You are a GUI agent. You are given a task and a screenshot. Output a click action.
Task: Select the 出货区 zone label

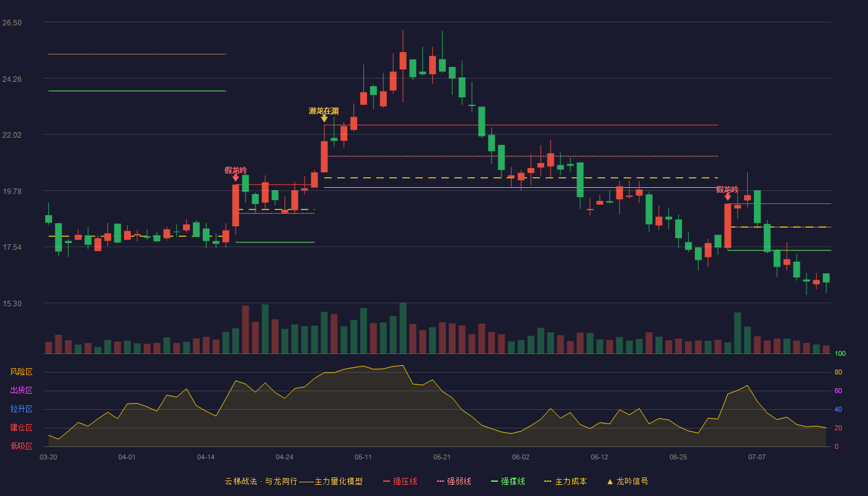21,391
